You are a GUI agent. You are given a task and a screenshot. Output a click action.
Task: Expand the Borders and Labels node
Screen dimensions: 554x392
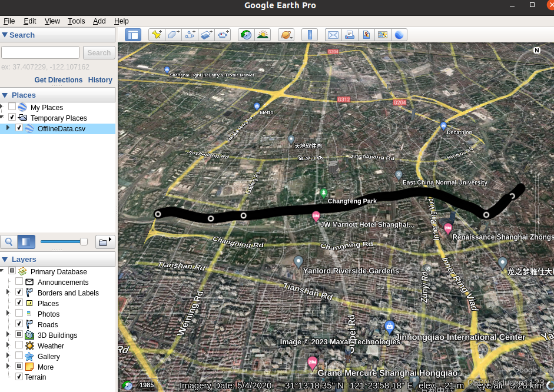click(8, 292)
